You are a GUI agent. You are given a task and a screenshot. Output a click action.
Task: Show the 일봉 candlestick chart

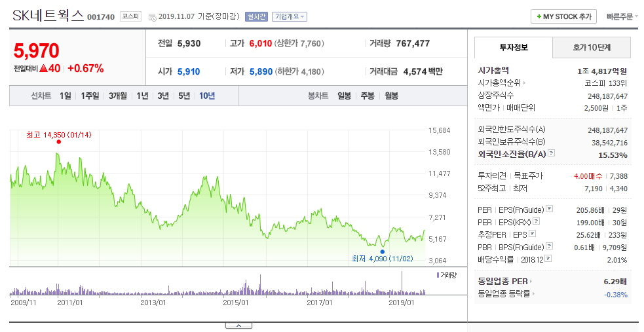point(344,96)
